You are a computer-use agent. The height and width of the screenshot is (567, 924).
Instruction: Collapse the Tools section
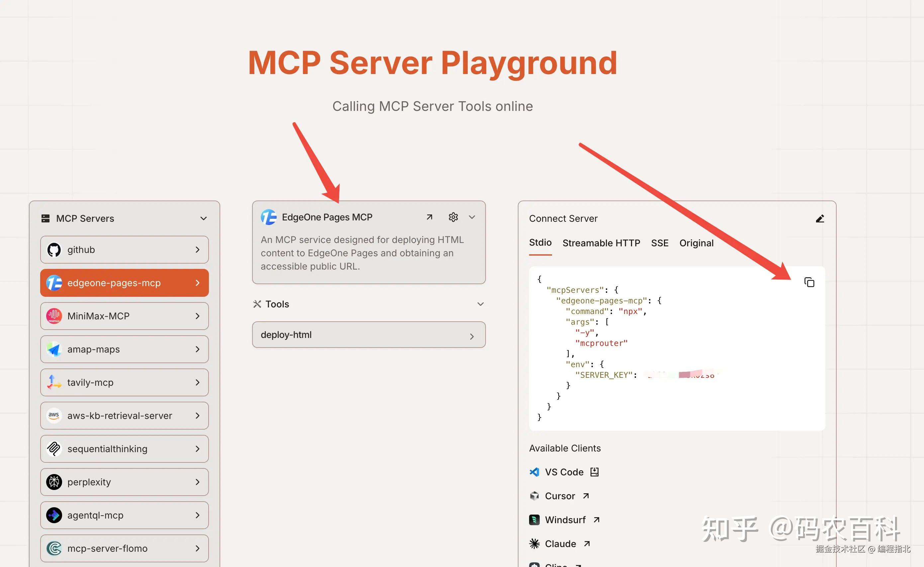coord(481,304)
